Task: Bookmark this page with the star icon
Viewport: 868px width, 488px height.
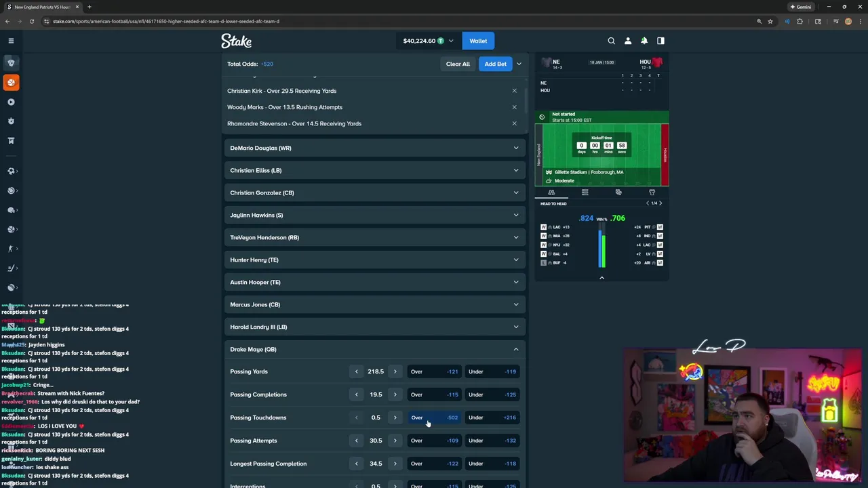Action: 770,21
